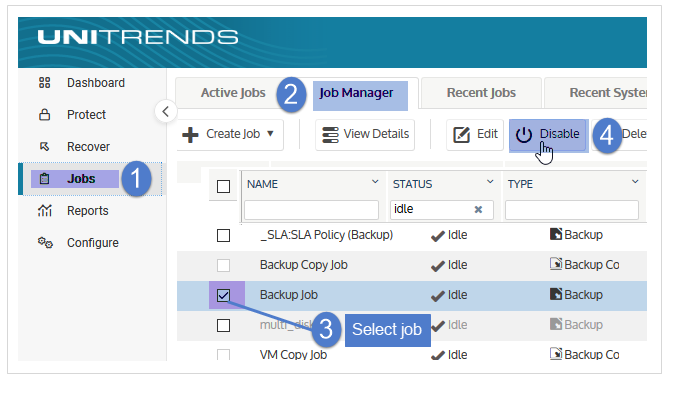Click the Jobs clipboard icon

pyautogui.click(x=44, y=179)
